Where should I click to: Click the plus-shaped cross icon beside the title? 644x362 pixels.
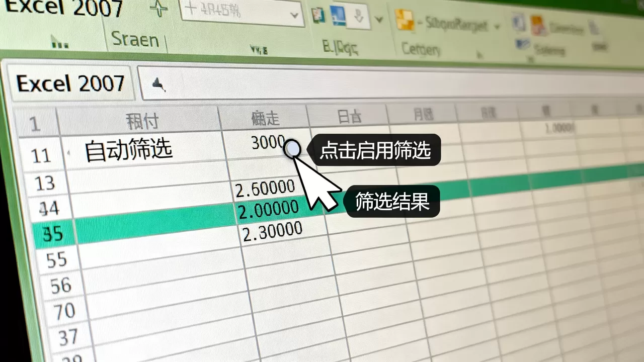(159, 10)
